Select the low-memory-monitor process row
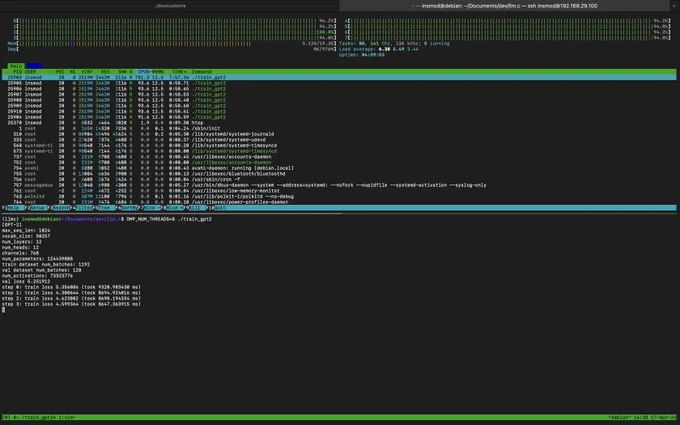680x425 pixels. coord(339,191)
